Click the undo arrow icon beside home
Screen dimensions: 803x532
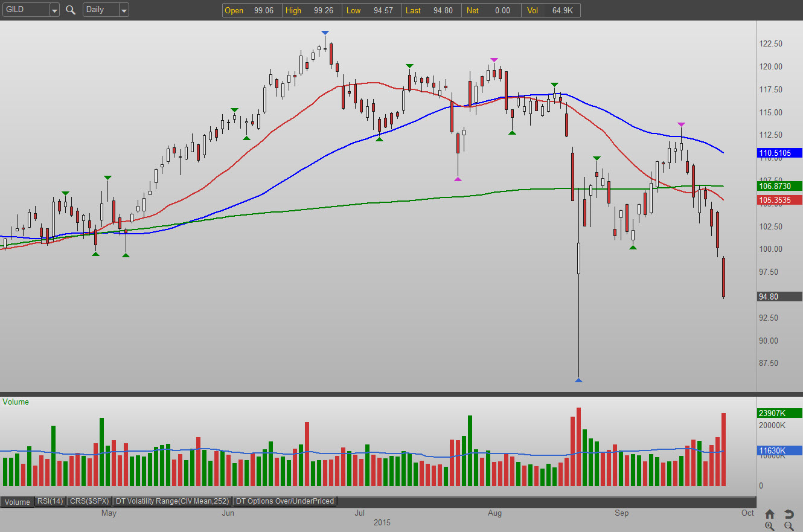[x=789, y=514]
